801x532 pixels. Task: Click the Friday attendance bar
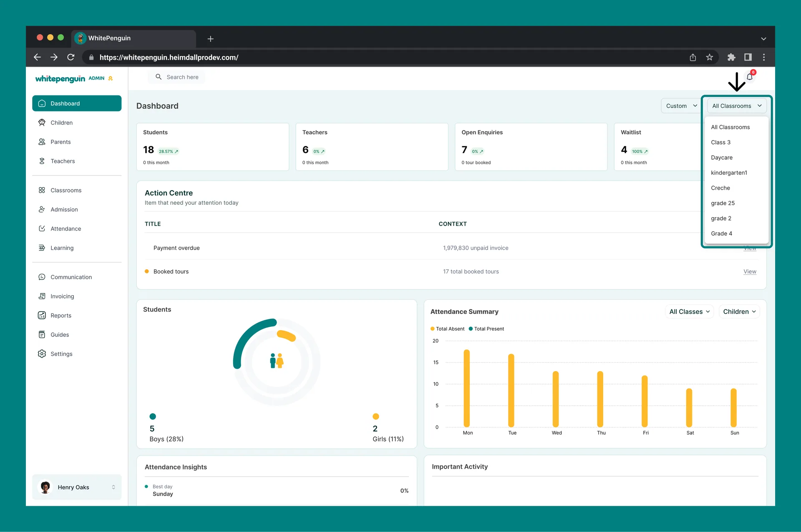[x=645, y=401]
